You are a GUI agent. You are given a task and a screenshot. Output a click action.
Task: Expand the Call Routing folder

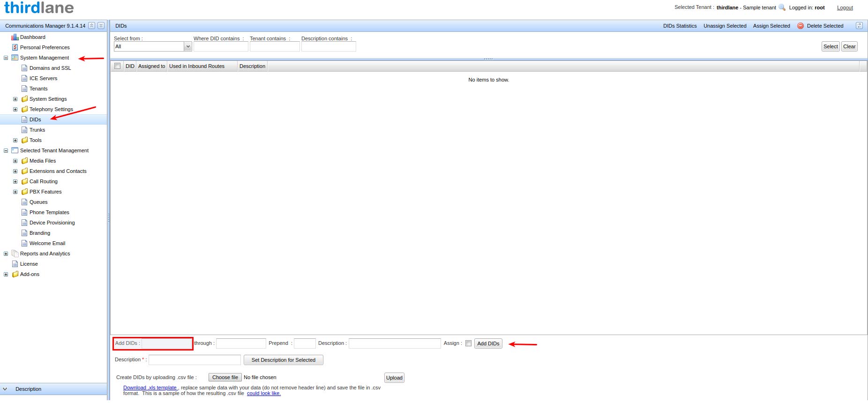[15, 181]
